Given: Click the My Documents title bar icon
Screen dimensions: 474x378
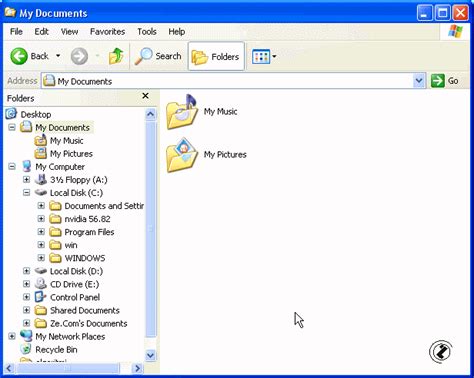Looking at the screenshot, I should tap(10, 12).
